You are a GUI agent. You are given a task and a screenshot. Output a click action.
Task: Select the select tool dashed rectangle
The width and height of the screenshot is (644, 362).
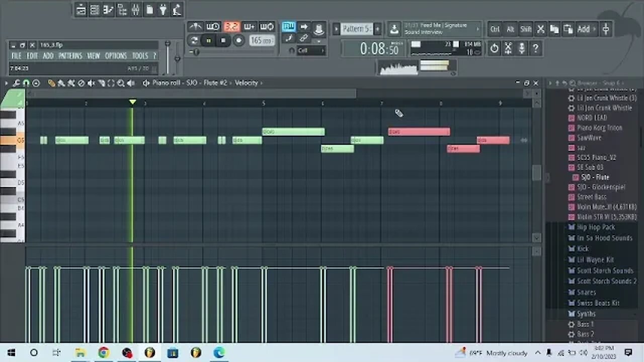click(x=111, y=83)
